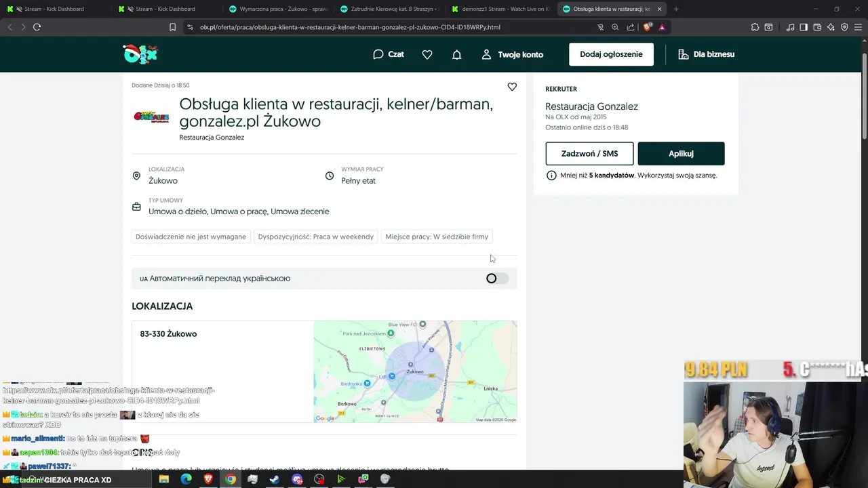Image resolution: width=868 pixels, height=488 pixels.
Task: Open browser extensions puzzle icon
Action: (755, 27)
